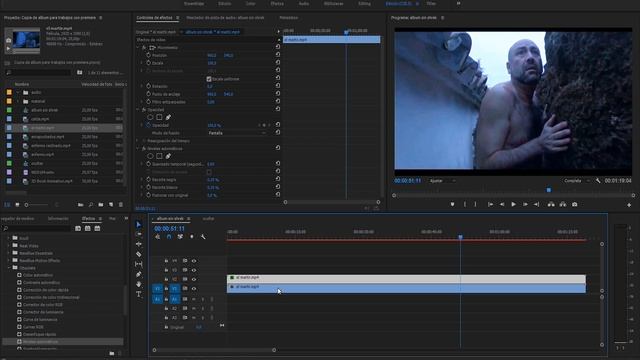Expand Reasignación del tiempo group
Screen dimensions: 640x360
(x=138, y=141)
